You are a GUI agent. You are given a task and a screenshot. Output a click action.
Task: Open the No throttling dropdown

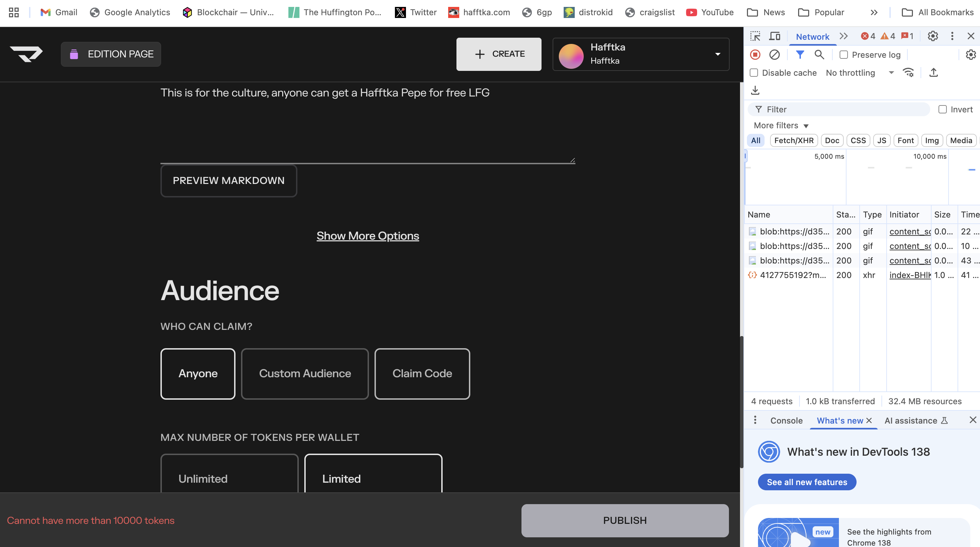[x=859, y=73]
